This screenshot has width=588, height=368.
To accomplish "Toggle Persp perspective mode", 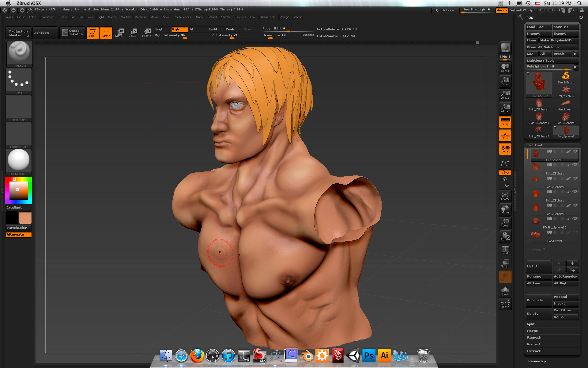I will 505,122.
